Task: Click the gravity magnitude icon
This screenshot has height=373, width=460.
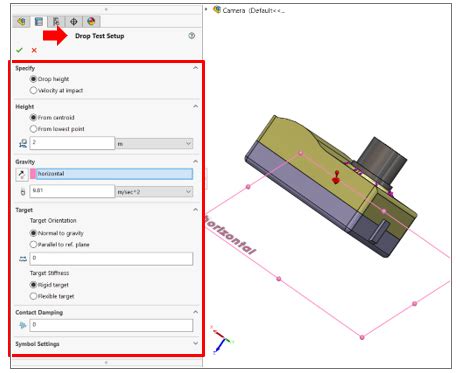Action: tap(23, 192)
